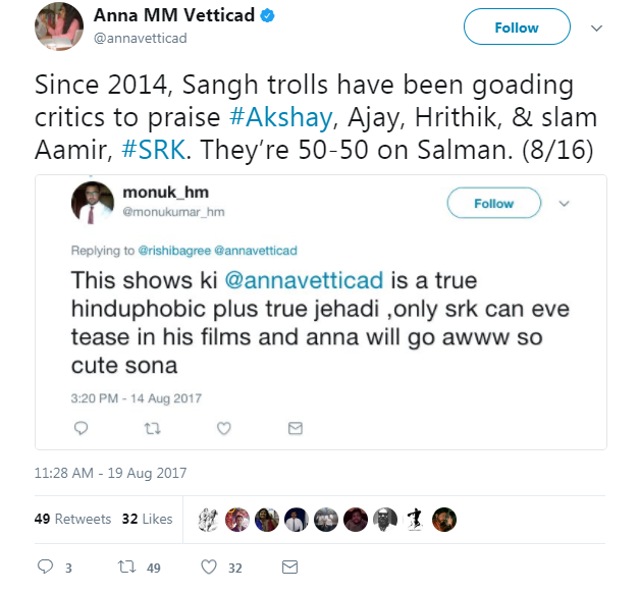The height and width of the screenshot is (593, 640).
Task: Like the quoted monuk_hm tweet with the heart icon
Action: click(224, 428)
